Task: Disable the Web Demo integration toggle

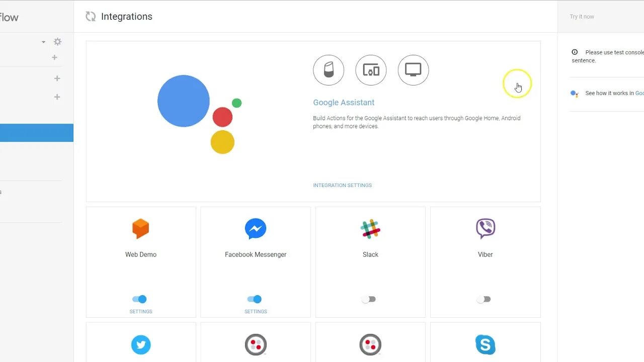Action: coord(139,299)
